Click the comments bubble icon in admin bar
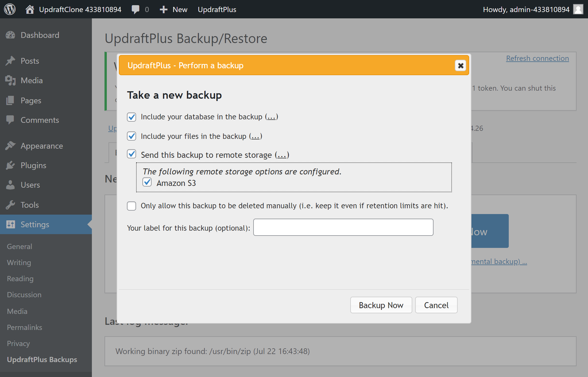Image resolution: width=588 pixels, height=377 pixels. (x=135, y=9)
